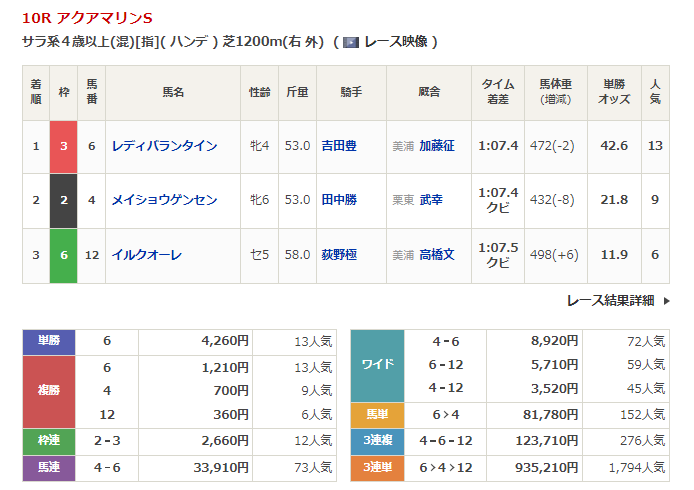Open horse レディバランタイン's page

[x=164, y=146]
